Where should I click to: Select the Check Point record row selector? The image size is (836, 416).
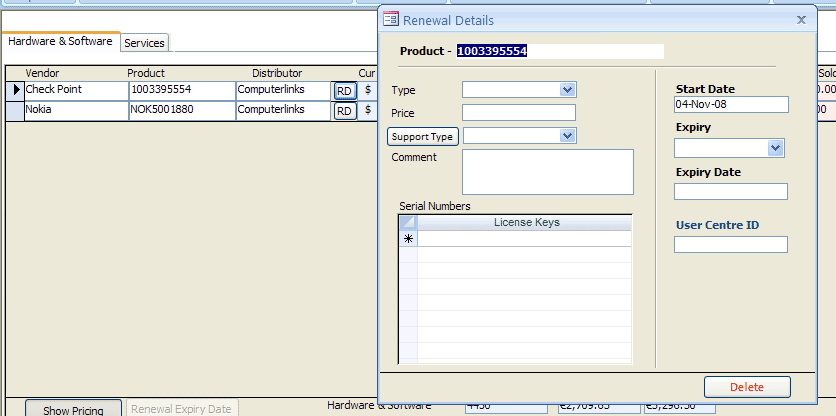point(15,90)
